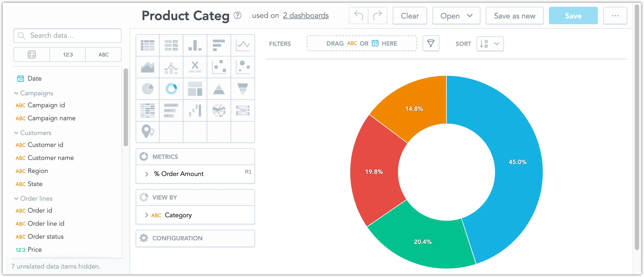
Task: Show only numeric fields with 123 filter
Action: (68, 55)
